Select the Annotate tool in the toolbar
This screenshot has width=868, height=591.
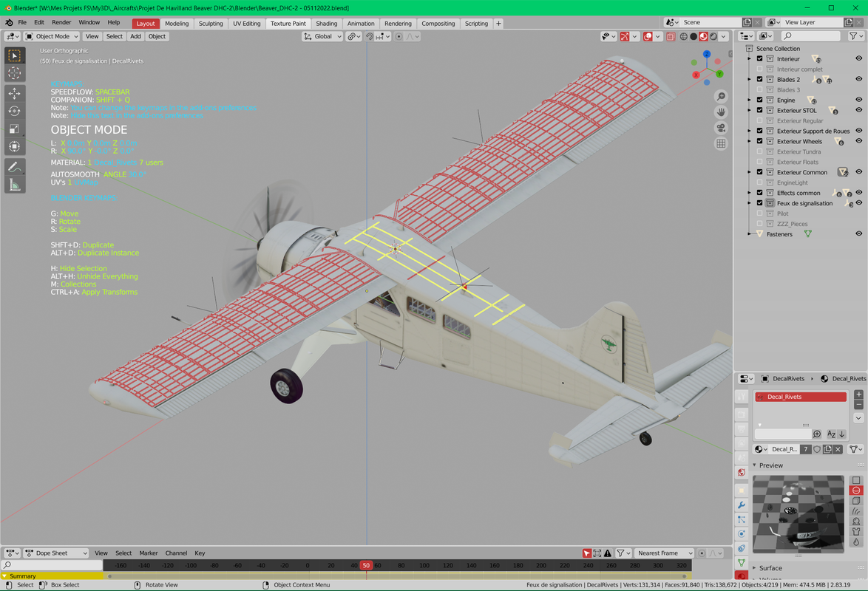pos(14,167)
